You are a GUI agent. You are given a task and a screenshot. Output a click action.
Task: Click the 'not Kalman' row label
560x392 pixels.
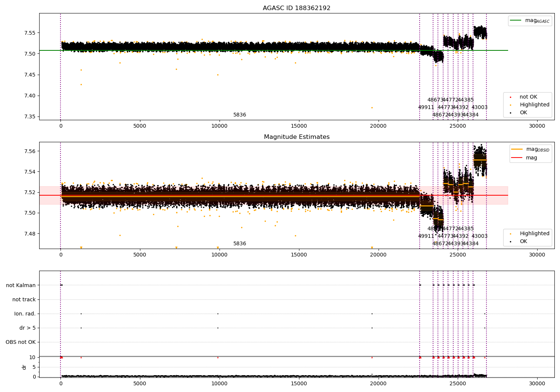[x=21, y=286]
